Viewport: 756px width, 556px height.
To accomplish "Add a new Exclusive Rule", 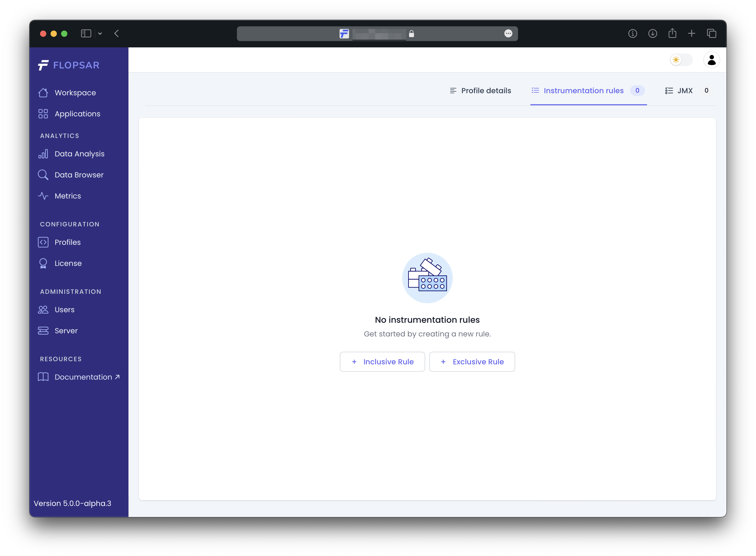I will pyautogui.click(x=472, y=362).
